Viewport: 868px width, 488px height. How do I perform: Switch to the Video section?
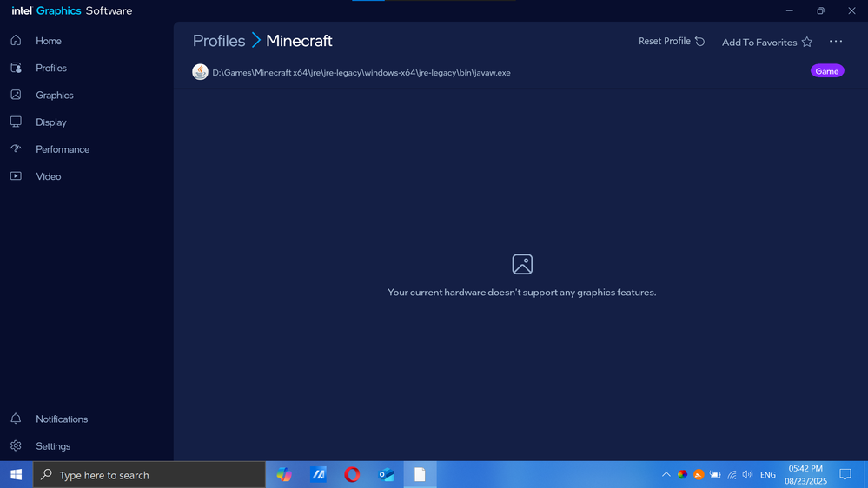pos(48,176)
